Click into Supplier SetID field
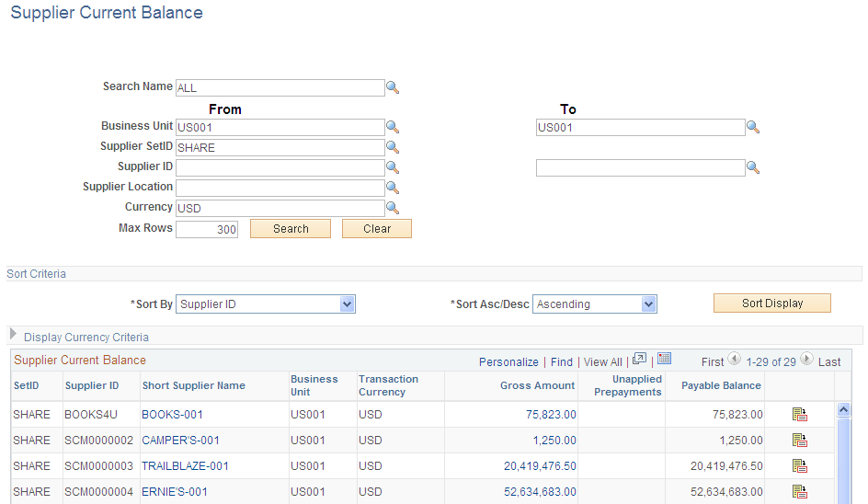The height and width of the screenshot is (504, 868). pos(280,147)
